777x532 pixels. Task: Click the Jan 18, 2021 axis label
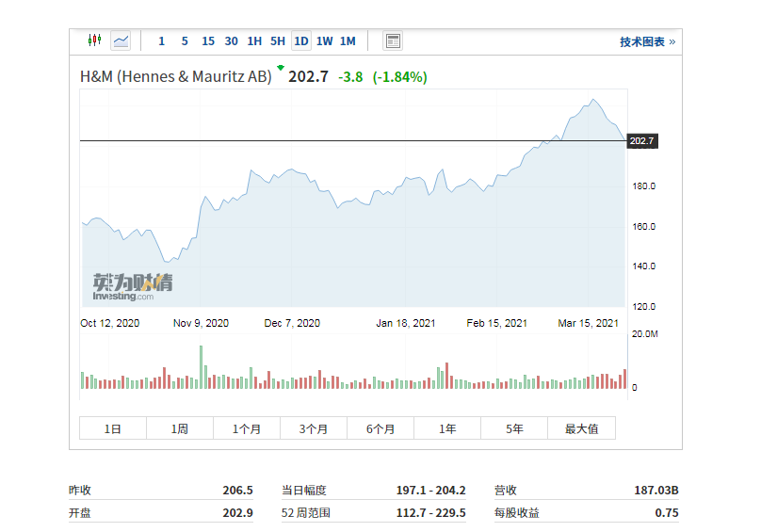pyautogui.click(x=405, y=323)
